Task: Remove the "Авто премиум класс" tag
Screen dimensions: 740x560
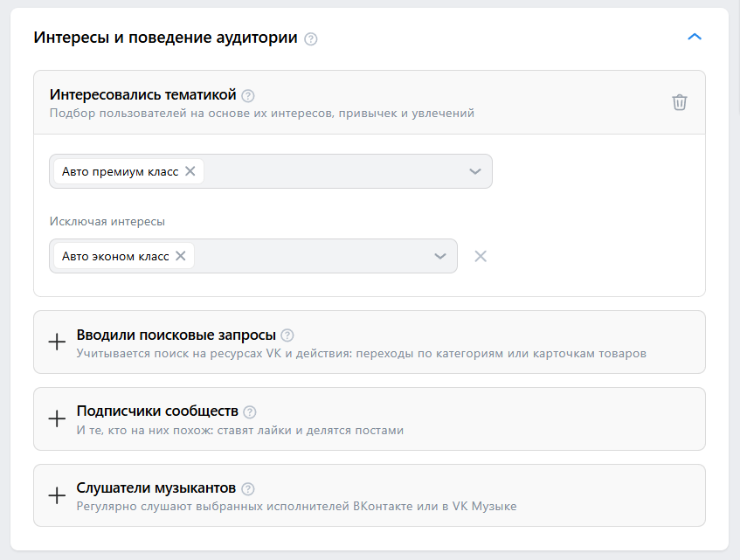Action: [x=190, y=171]
